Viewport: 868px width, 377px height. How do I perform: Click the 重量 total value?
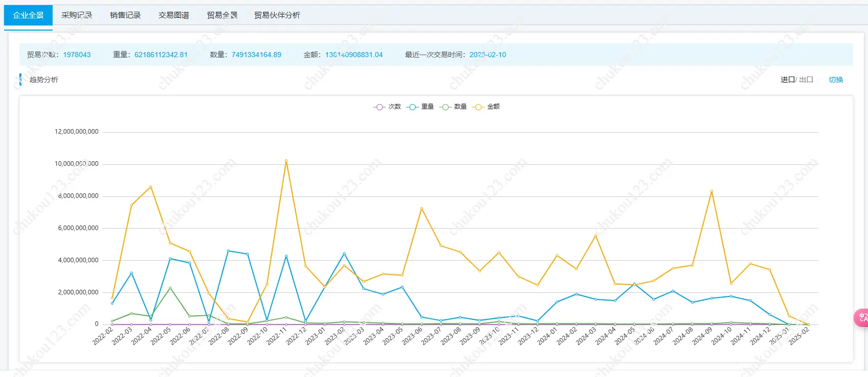161,55
